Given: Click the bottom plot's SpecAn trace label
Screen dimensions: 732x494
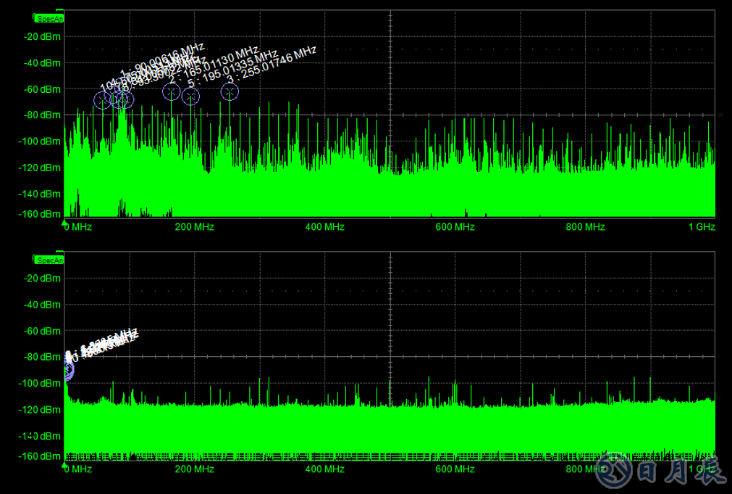Looking at the screenshot, I should pyautogui.click(x=49, y=259).
